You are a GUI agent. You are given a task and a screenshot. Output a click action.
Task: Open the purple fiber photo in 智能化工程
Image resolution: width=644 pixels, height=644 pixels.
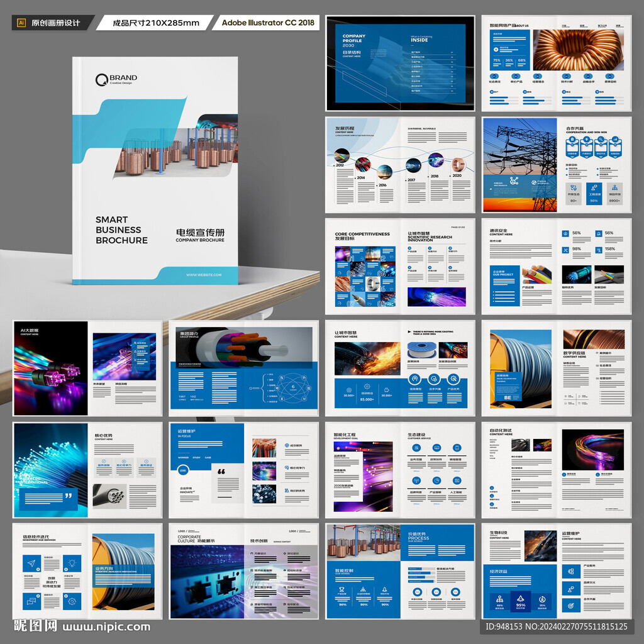pyautogui.click(x=363, y=477)
